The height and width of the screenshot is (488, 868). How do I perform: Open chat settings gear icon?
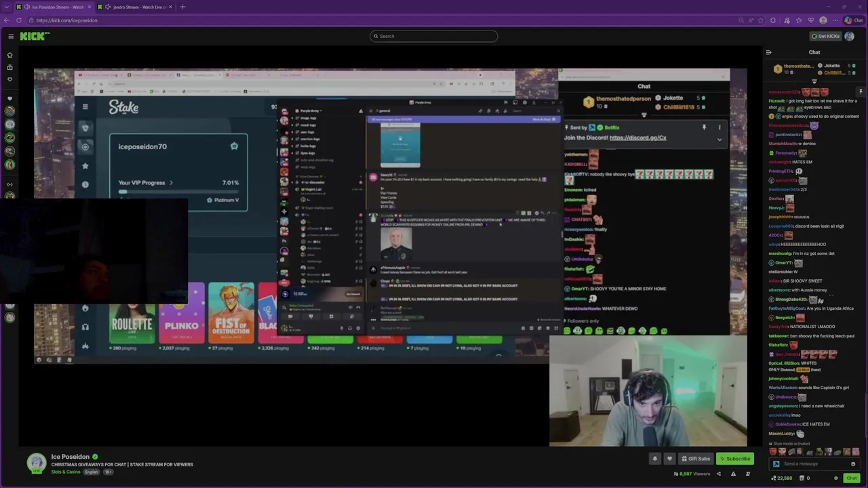click(x=835, y=478)
